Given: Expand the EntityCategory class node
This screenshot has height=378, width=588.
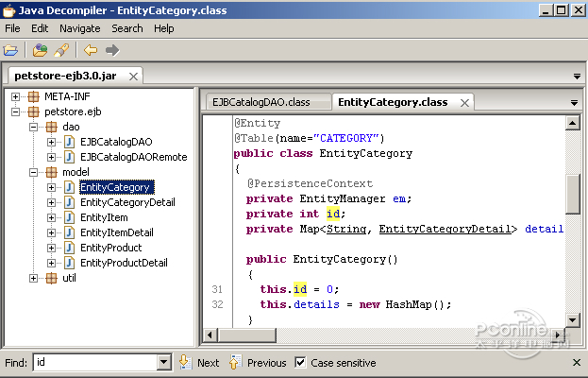Looking at the screenshot, I should tap(51, 187).
